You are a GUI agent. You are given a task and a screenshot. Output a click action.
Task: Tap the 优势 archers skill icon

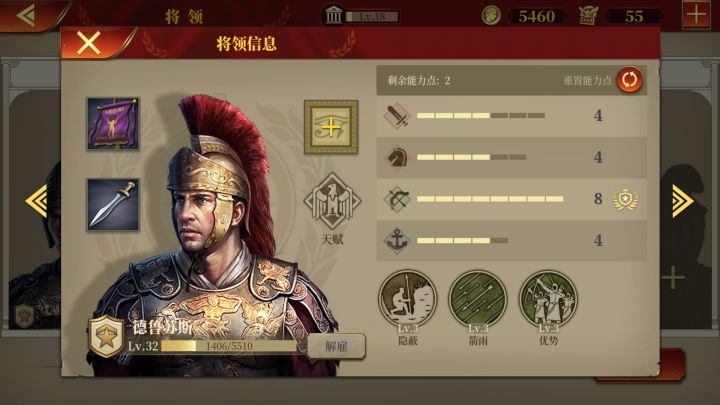(548, 299)
